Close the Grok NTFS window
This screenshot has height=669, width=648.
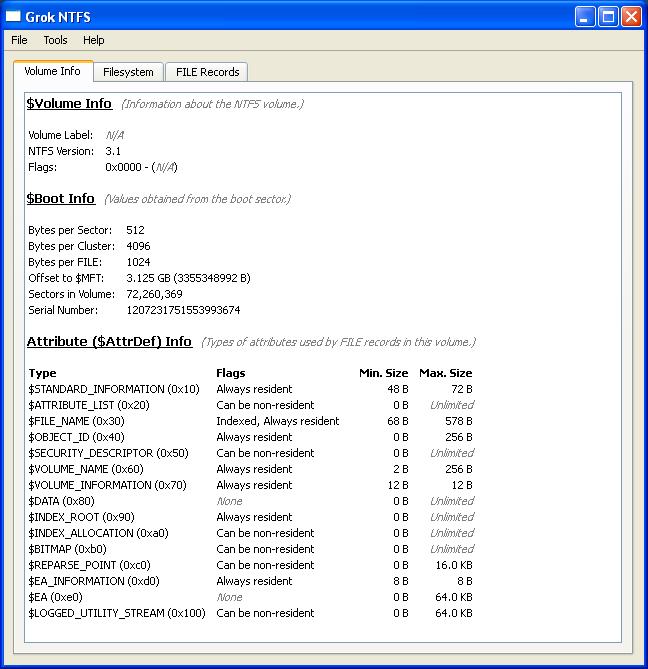point(631,16)
